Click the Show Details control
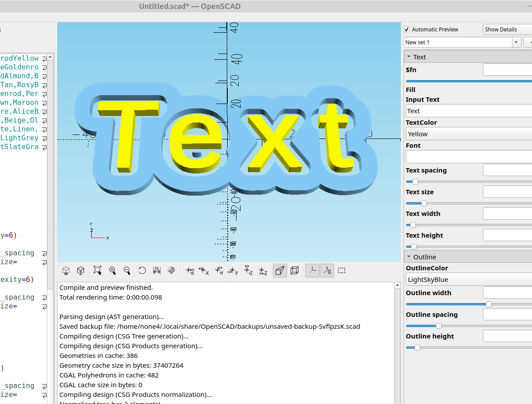This screenshot has width=532, height=404. pyautogui.click(x=501, y=29)
